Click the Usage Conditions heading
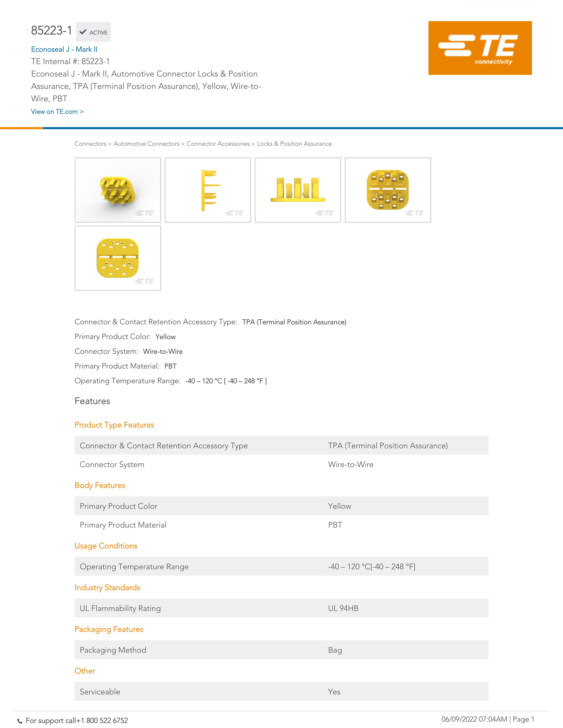The image size is (563, 728). (x=106, y=546)
